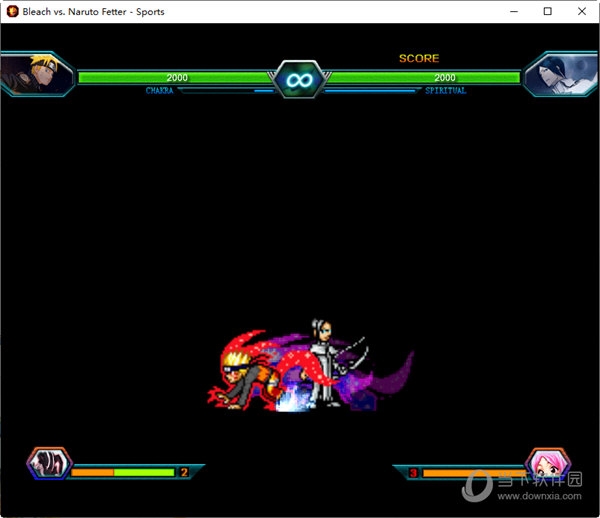Minimize the Bleach vs. Naruto window

(514, 11)
